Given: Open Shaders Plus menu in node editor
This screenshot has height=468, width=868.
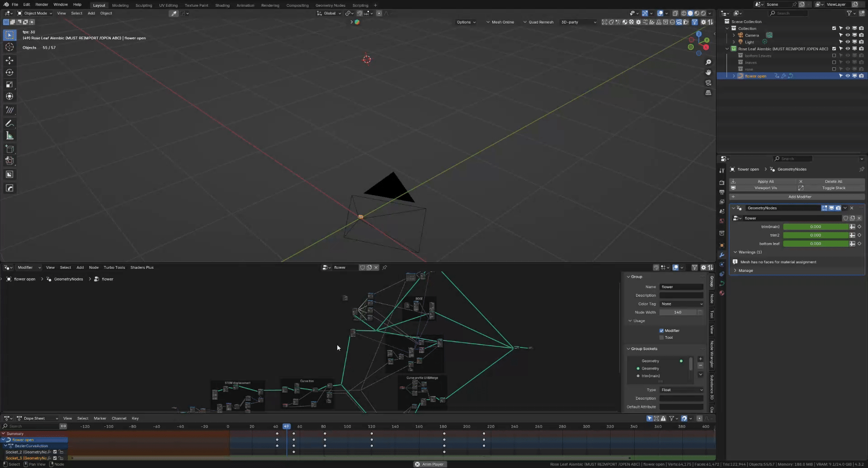Looking at the screenshot, I should coord(142,267).
